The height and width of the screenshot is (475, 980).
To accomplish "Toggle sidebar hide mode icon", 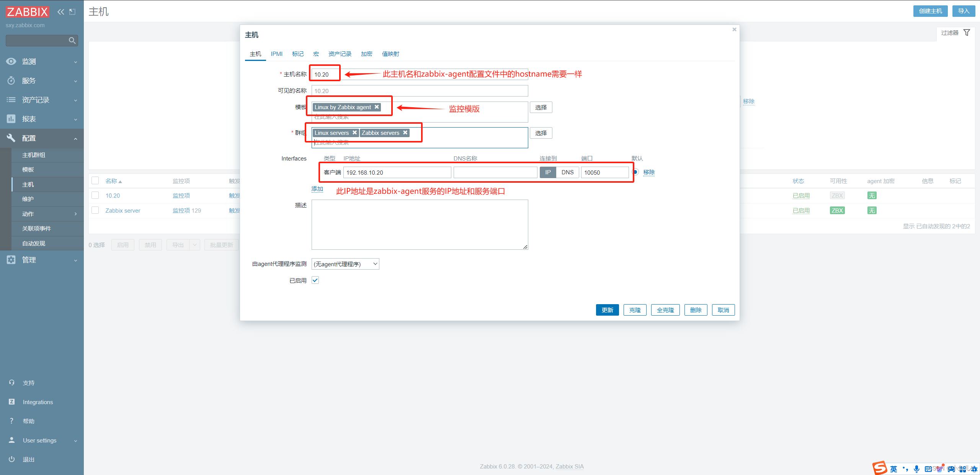I will coord(72,12).
